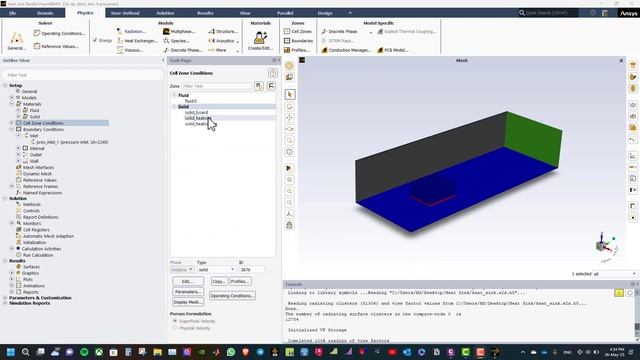
Task: Switch to the View ribbon tab
Action: tap(245, 13)
